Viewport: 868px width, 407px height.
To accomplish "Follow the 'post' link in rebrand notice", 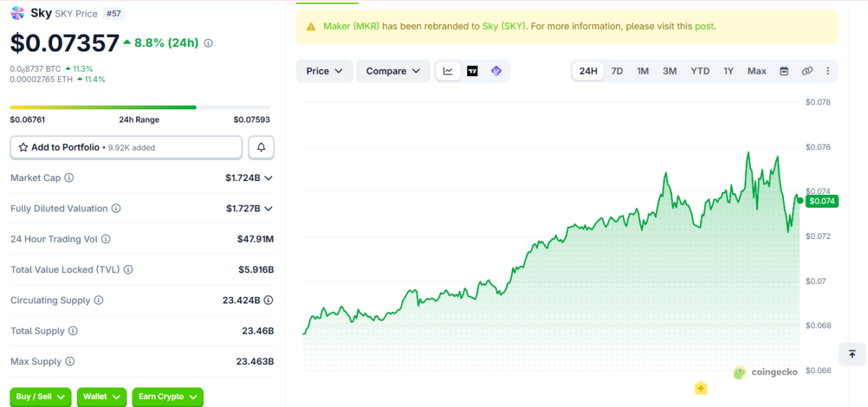I will 705,26.
